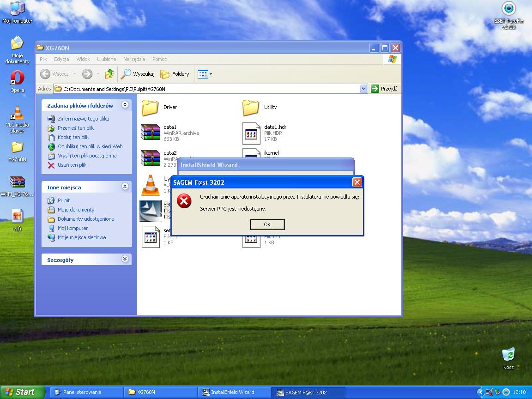The image size is (532, 399).
Task: Open the forward history dropdown arrow
Action: pyautogui.click(x=98, y=73)
